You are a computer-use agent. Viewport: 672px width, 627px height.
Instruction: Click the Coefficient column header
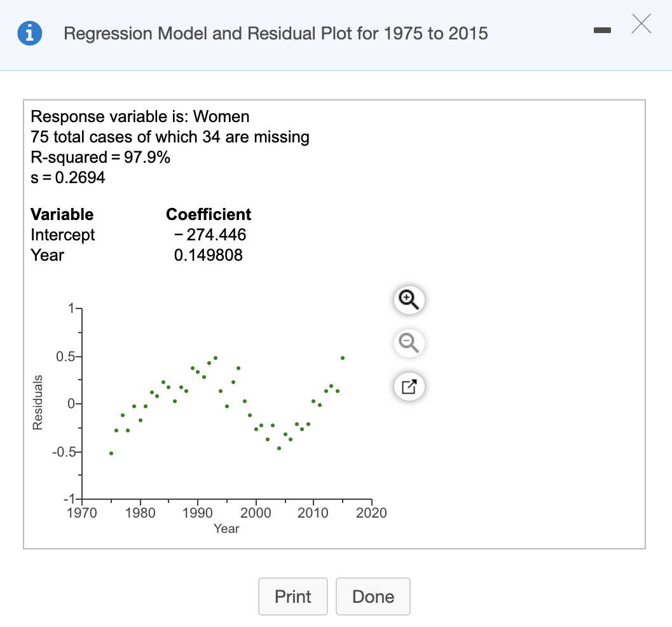tap(209, 214)
